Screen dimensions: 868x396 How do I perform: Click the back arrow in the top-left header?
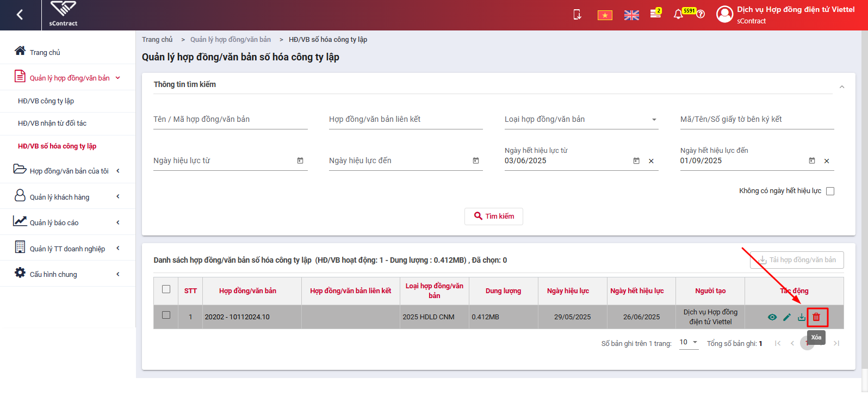pyautogui.click(x=20, y=15)
